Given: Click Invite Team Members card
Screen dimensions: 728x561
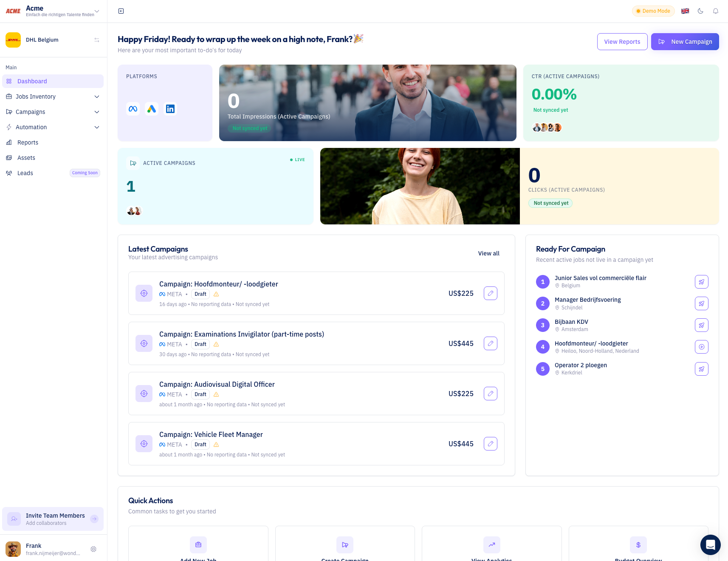Looking at the screenshot, I should pos(53,519).
